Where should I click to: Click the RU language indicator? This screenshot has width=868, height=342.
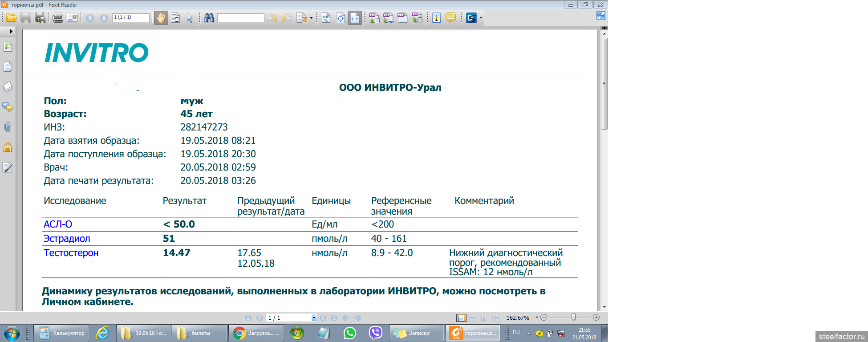point(516,332)
